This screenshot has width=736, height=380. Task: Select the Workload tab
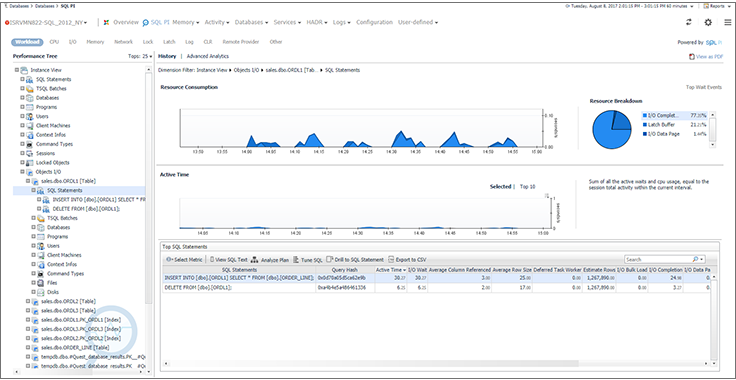pyautogui.click(x=27, y=42)
